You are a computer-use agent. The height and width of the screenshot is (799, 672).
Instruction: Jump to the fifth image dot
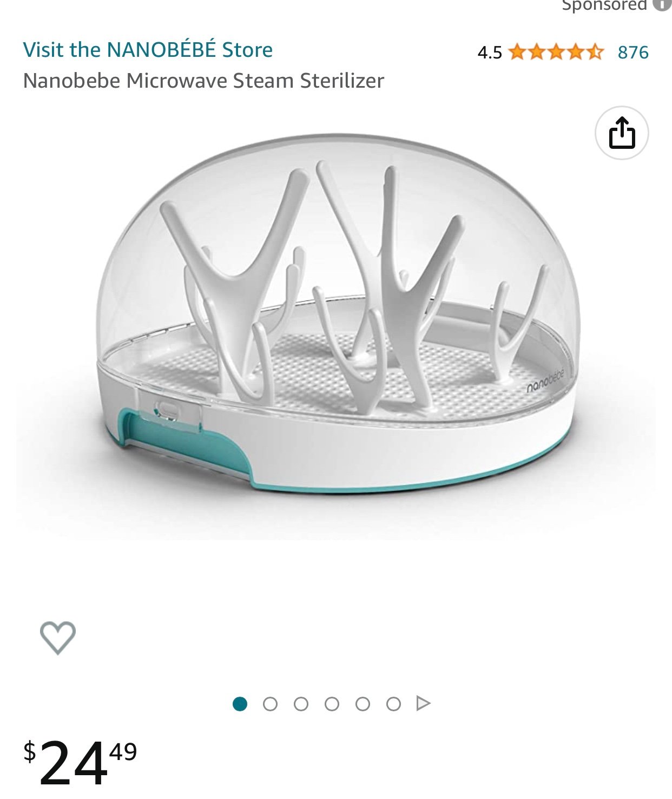[363, 704]
